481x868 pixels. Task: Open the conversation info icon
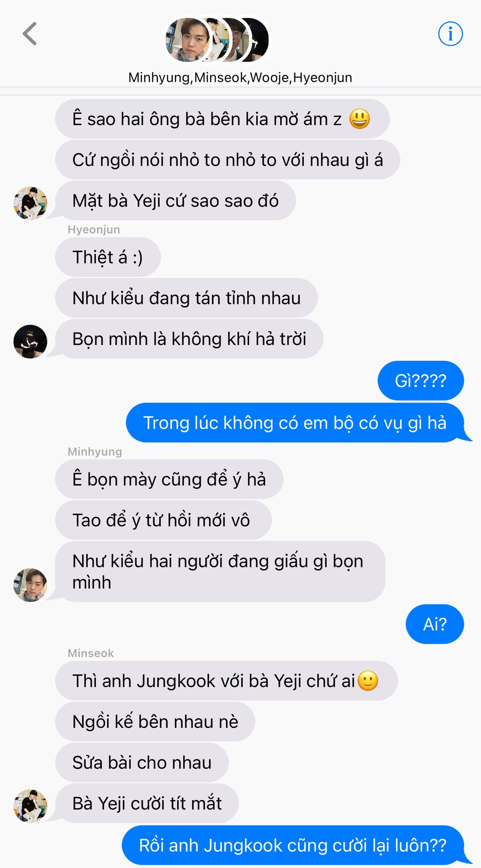(450, 34)
